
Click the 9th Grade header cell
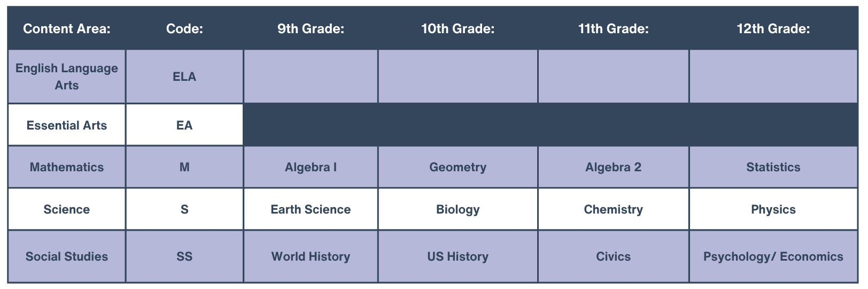(311, 29)
